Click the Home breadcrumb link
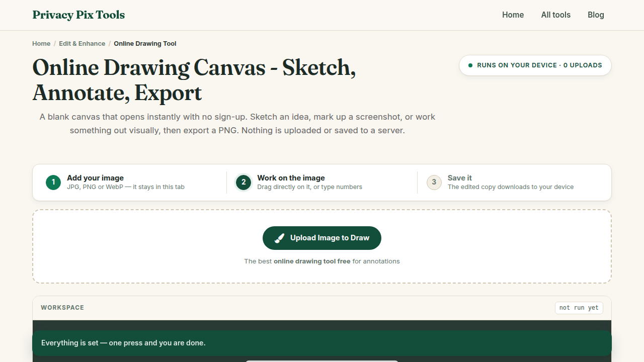Image resolution: width=644 pixels, height=362 pixels. click(41, 44)
